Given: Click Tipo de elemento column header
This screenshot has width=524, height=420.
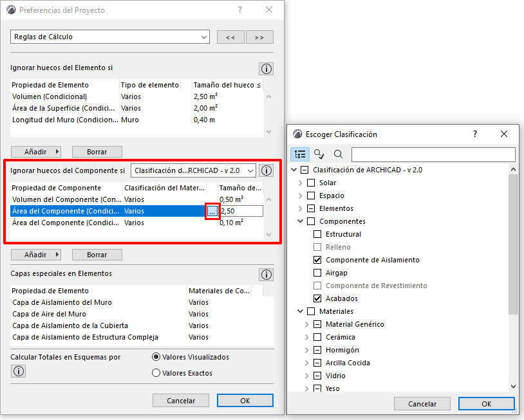Looking at the screenshot, I should (x=150, y=85).
